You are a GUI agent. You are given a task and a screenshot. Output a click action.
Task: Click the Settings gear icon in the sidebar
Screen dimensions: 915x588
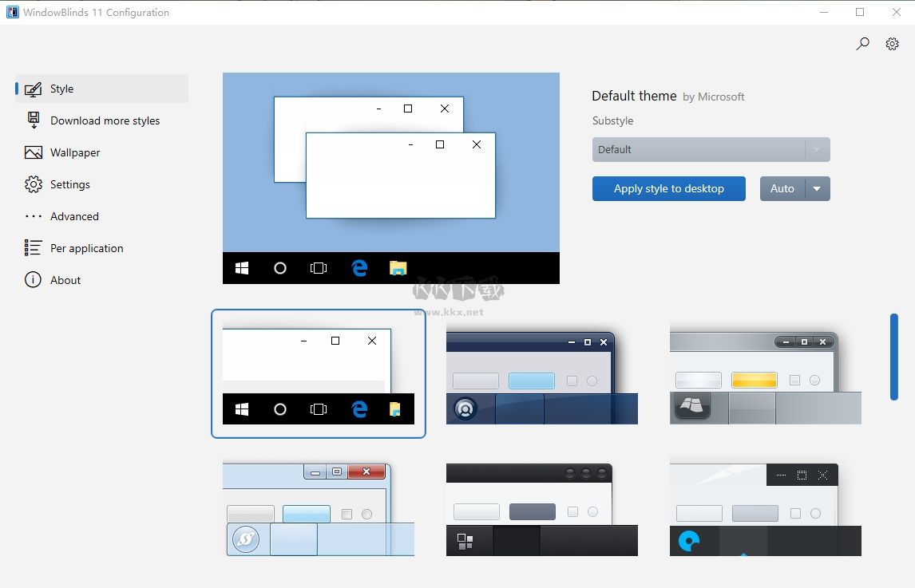click(33, 184)
